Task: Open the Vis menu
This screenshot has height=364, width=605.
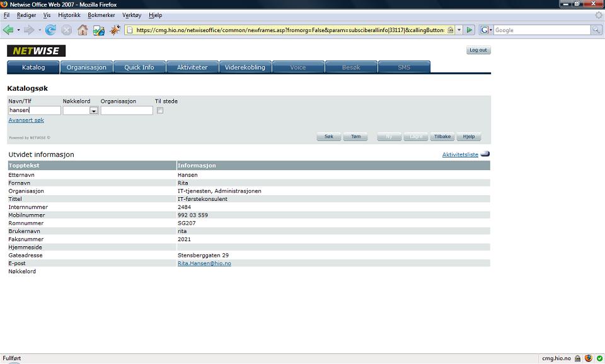Action: [47, 15]
